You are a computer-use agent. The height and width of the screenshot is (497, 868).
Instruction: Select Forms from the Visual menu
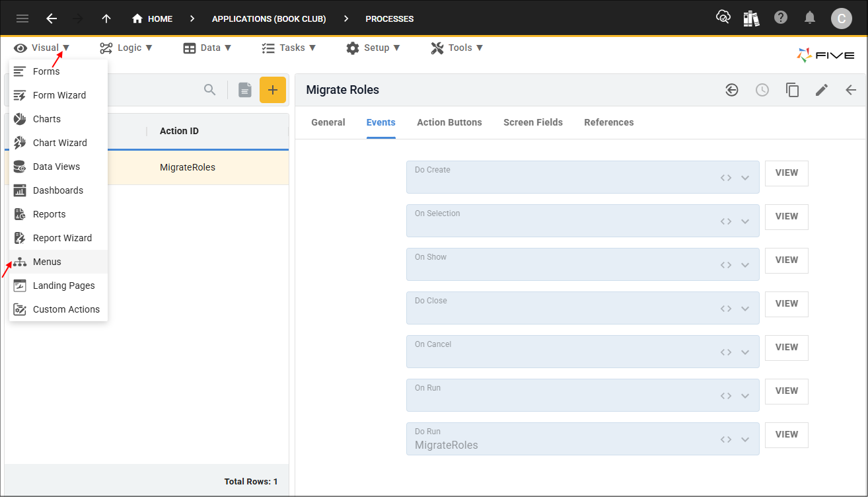coord(58,71)
